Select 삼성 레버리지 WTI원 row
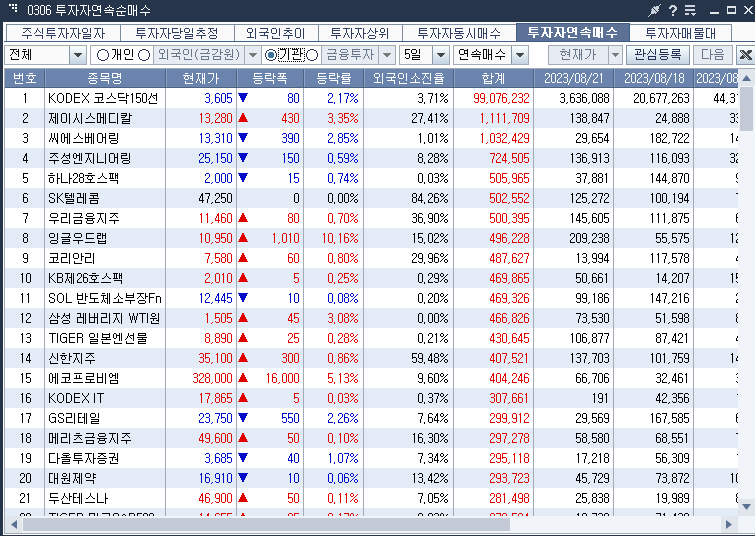This screenshot has width=755, height=536. (x=371, y=318)
